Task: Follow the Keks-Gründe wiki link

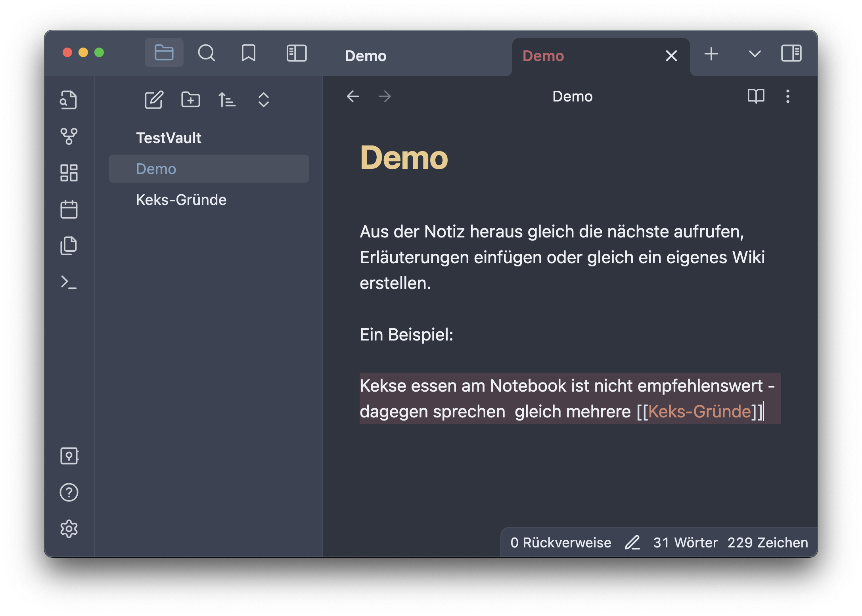Action: [700, 411]
